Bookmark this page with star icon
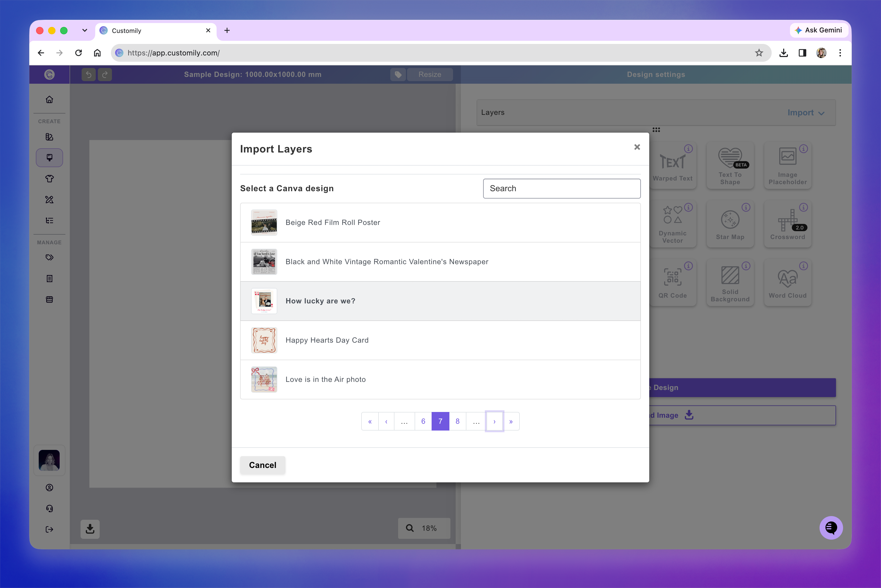The width and height of the screenshot is (881, 588). (759, 53)
